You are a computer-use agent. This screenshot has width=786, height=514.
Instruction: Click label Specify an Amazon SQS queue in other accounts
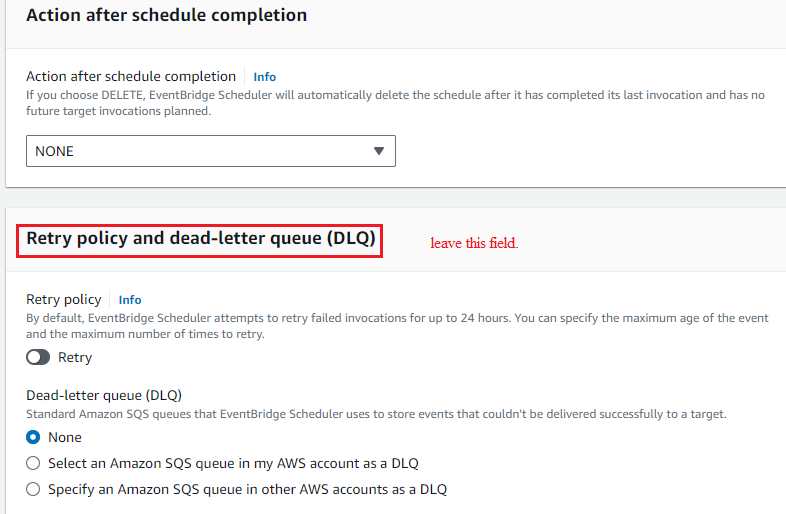point(247,489)
